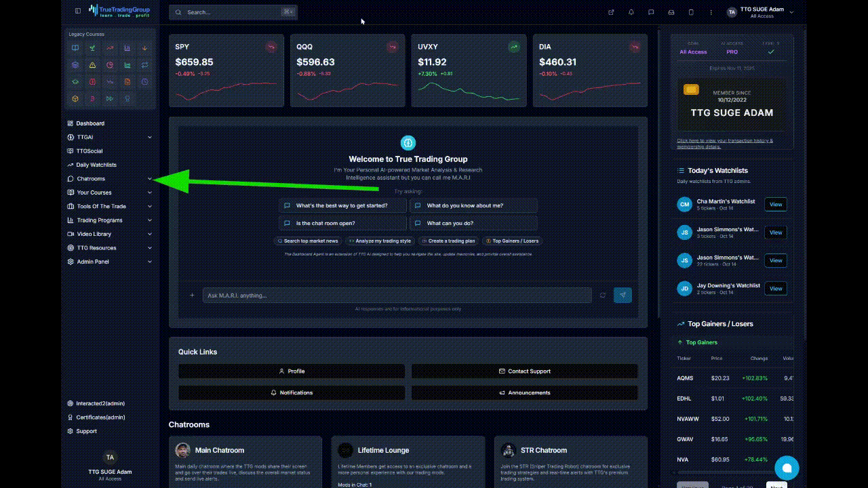The image size is (868, 488).
Task: Expand the Trading Programs menu chevron
Action: (x=150, y=220)
